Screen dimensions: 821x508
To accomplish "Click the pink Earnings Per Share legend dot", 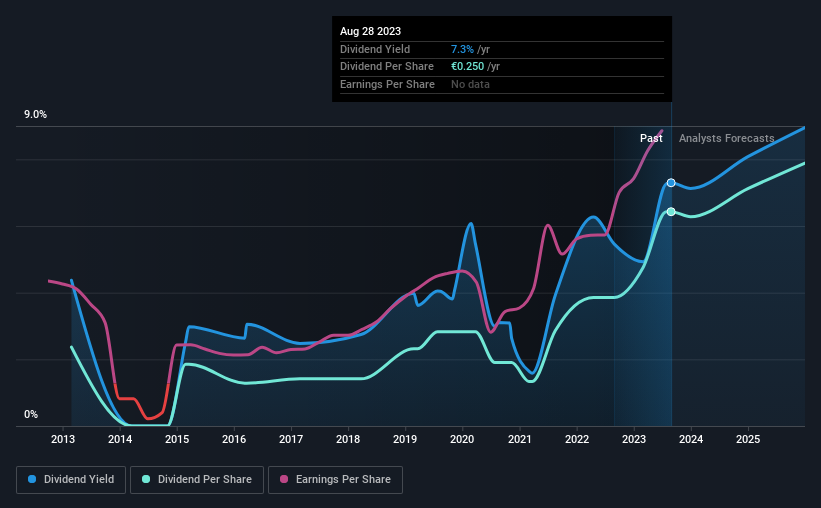I will 284,479.
